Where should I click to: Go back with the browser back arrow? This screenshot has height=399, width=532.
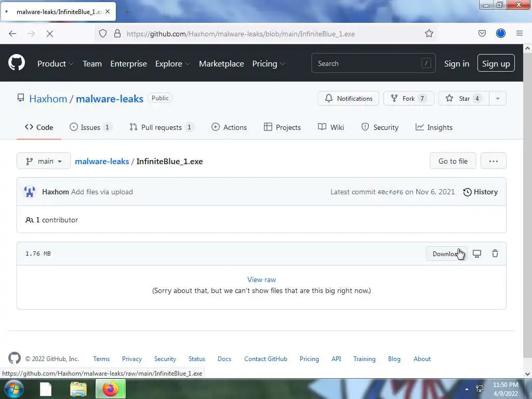12,34
